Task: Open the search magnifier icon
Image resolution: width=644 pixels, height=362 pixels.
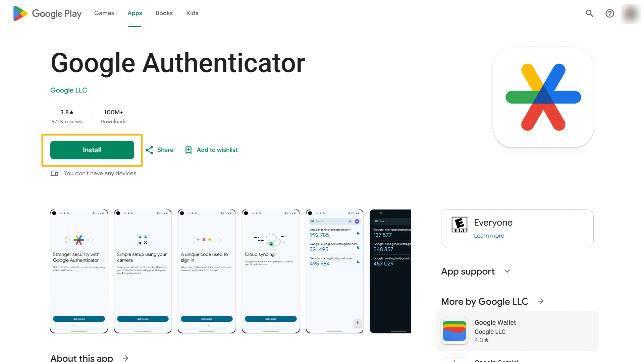Action: coord(589,13)
